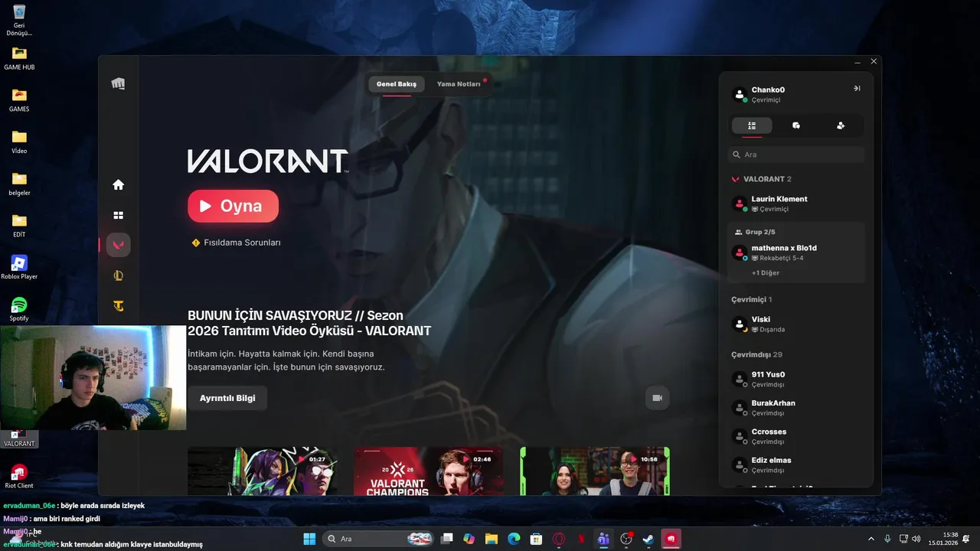Collapse the Çevrimdışı 29 friends section
The image size is (980, 551).
[756, 355]
